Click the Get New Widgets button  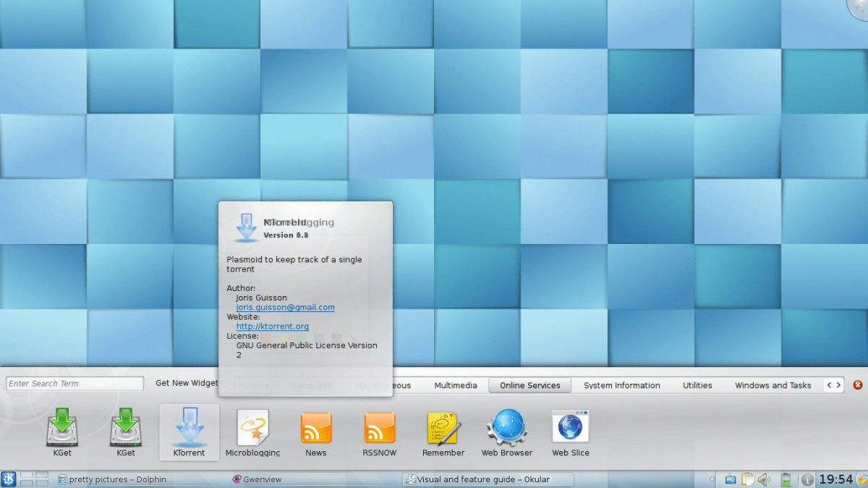pos(187,383)
